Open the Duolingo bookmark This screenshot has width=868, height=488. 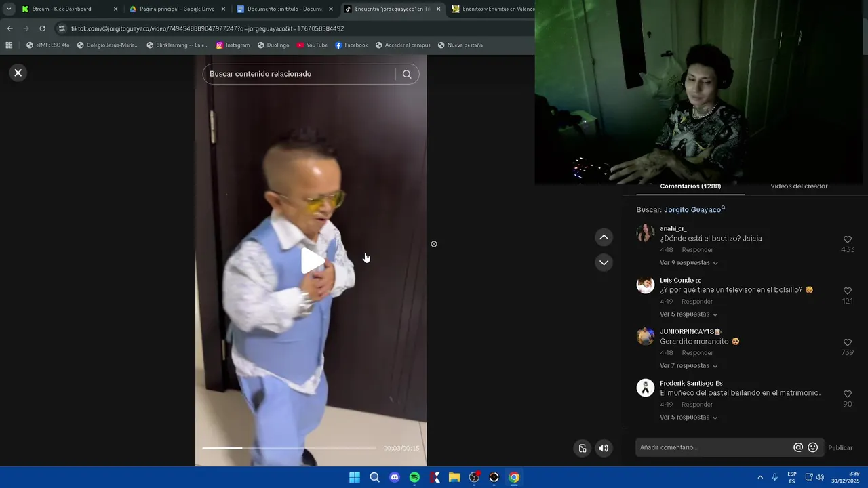click(x=273, y=45)
